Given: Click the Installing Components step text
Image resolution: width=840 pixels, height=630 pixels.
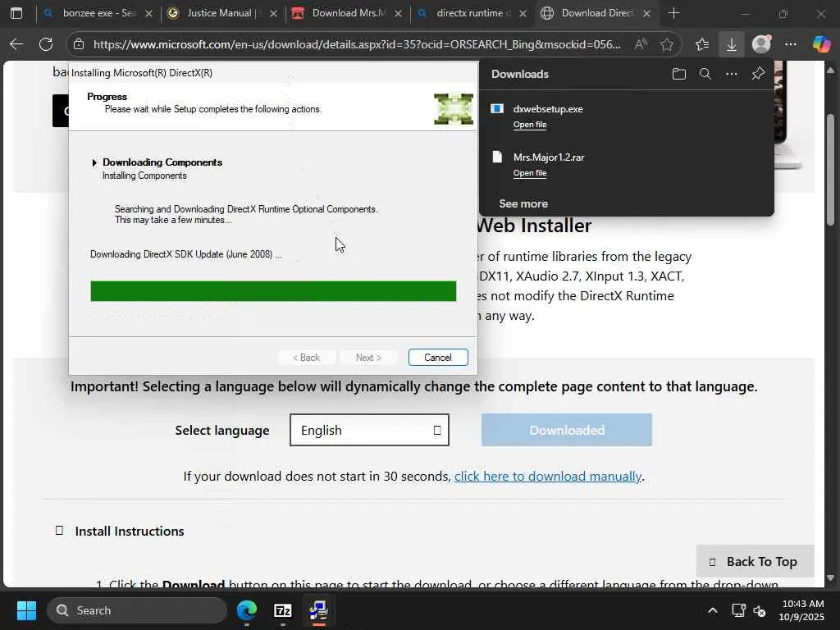Looking at the screenshot, I should tap(144, 176).
